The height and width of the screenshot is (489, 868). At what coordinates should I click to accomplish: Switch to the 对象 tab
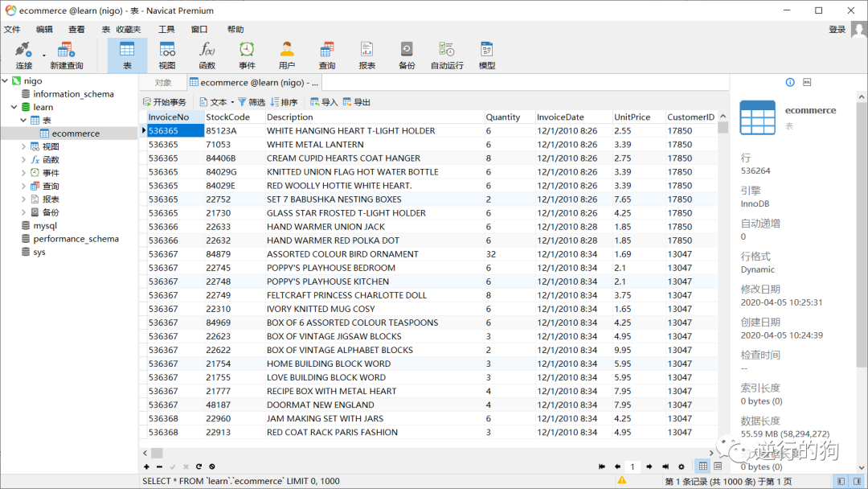tap(163, 83)
